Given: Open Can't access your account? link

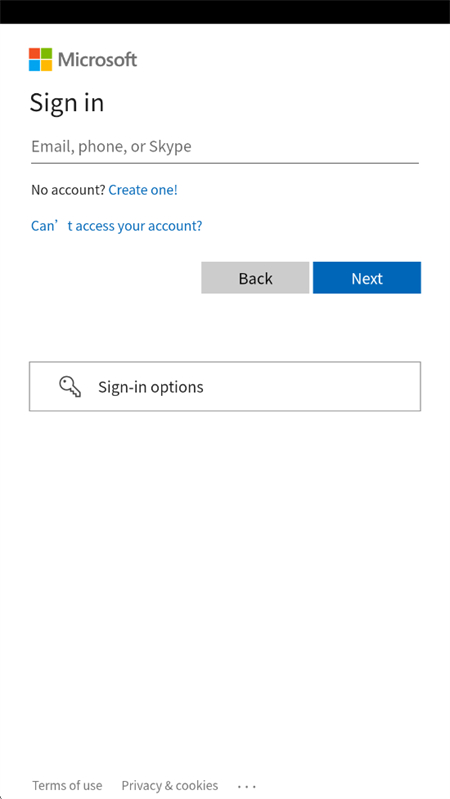Looking at the screenshot, I should (x=117, y=226).
